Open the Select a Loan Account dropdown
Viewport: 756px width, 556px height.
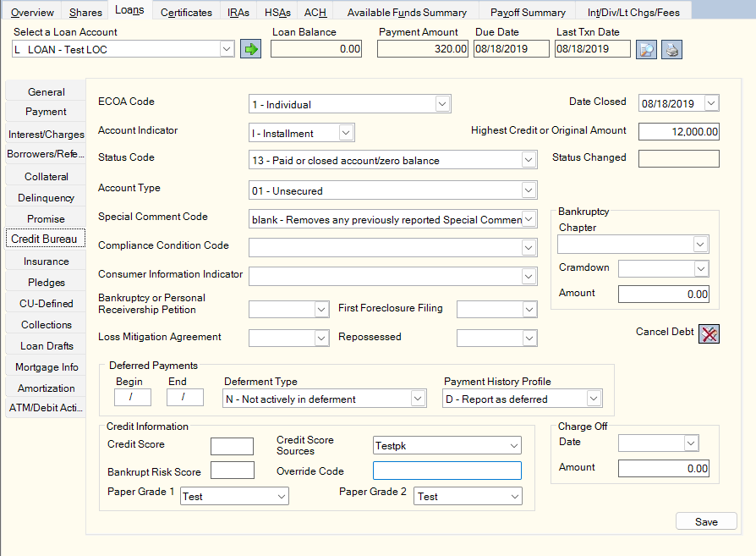[x=227, y=49]
